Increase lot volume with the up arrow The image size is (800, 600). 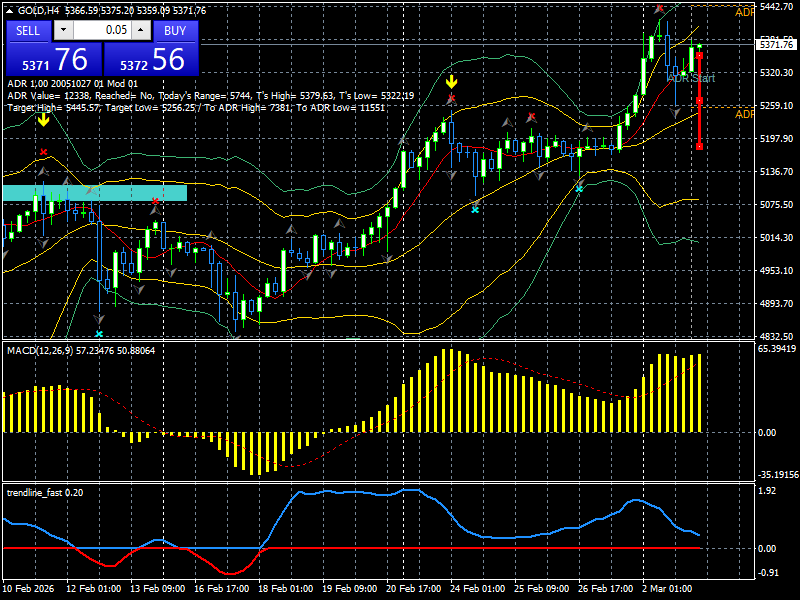point(141,30)
